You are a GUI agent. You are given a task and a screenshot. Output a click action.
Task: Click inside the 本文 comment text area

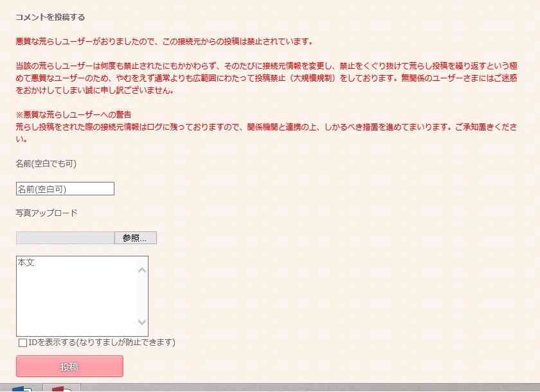click(76, 296)
